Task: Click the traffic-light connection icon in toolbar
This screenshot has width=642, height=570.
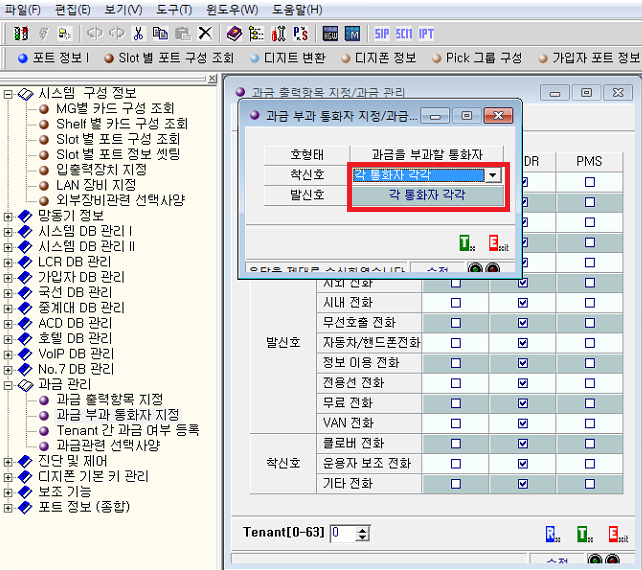Action: pos(21,33)
